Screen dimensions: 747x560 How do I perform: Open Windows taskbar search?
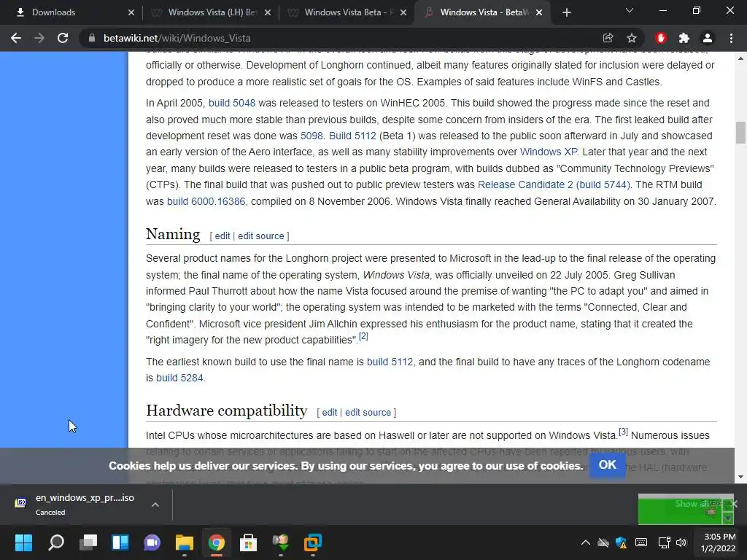coord(56,542)
